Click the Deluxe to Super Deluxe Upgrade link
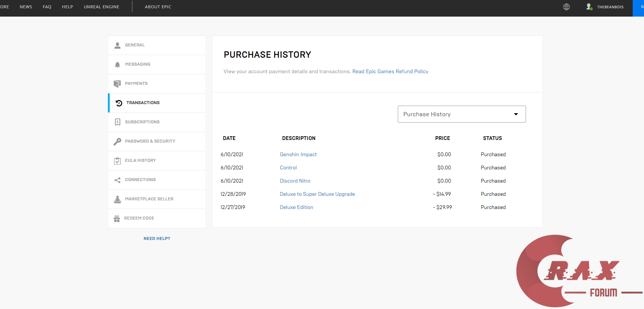This screenshot has height=309, width=644. click(x=317, y=194)
